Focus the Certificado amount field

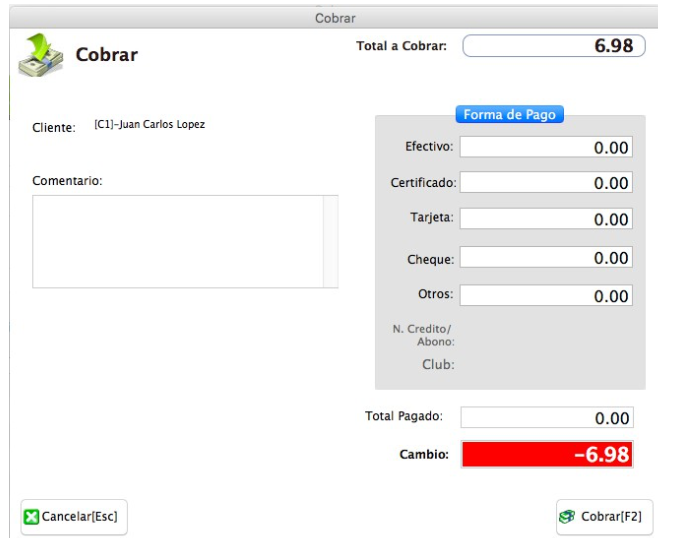tap(546, 183)
